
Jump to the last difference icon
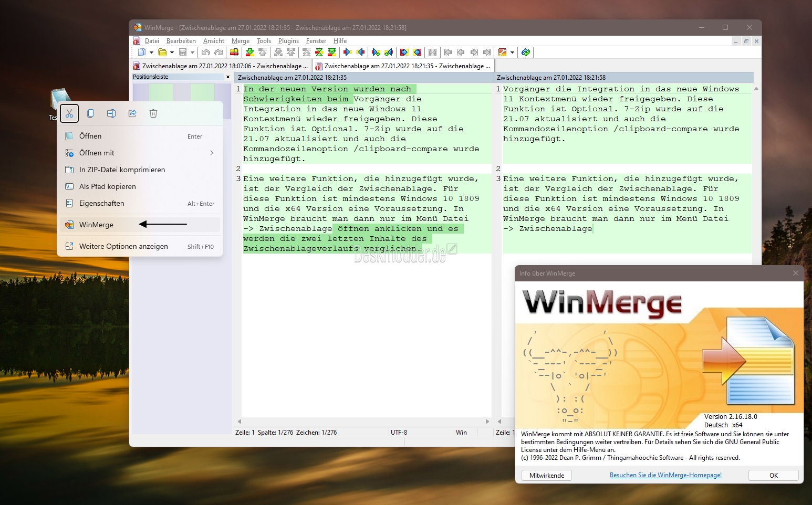click(x=332, y=52)
